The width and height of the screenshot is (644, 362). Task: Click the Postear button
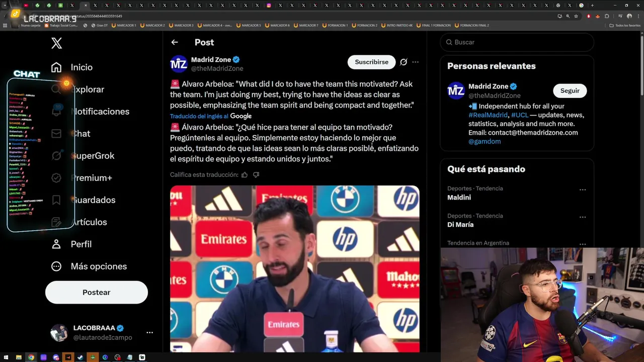[x=97, y=292]
